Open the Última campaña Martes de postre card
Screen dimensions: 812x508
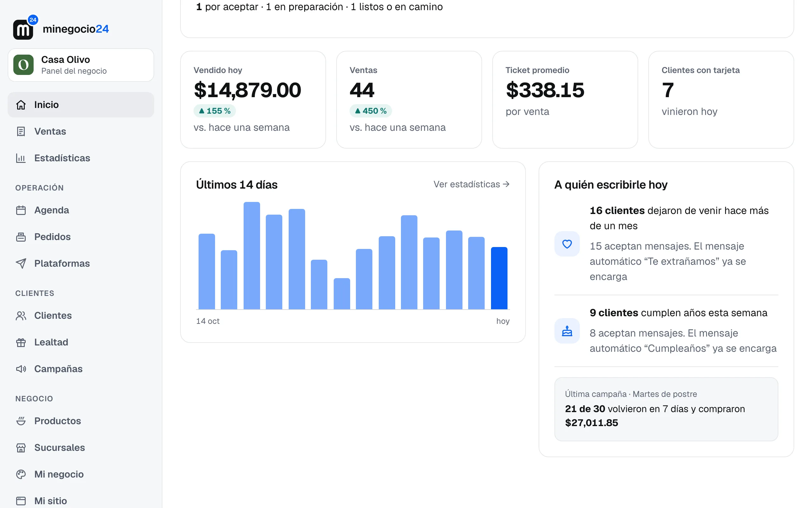click(x=666, y=409)
